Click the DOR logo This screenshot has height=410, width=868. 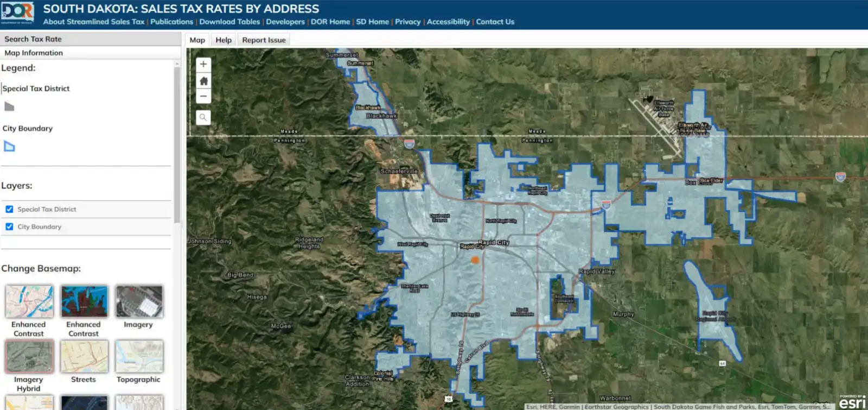tap(17, 12)
